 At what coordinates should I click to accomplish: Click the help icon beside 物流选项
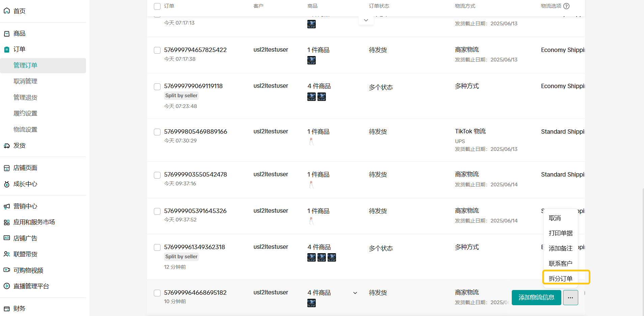566,6
